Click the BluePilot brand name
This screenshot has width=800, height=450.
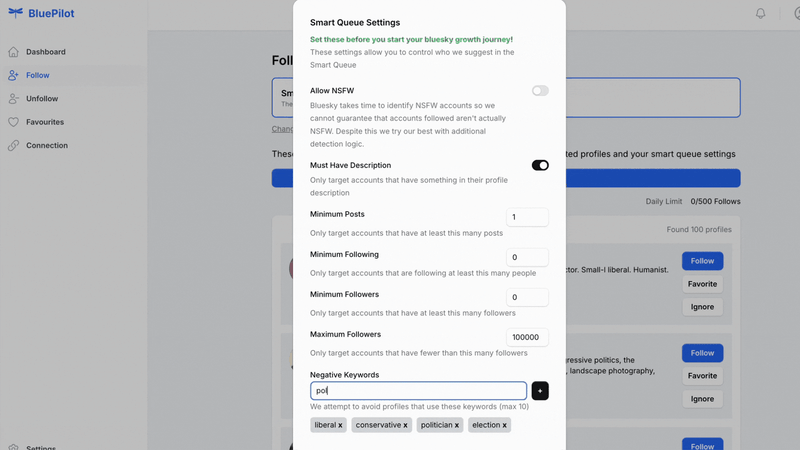pos(51,13)
